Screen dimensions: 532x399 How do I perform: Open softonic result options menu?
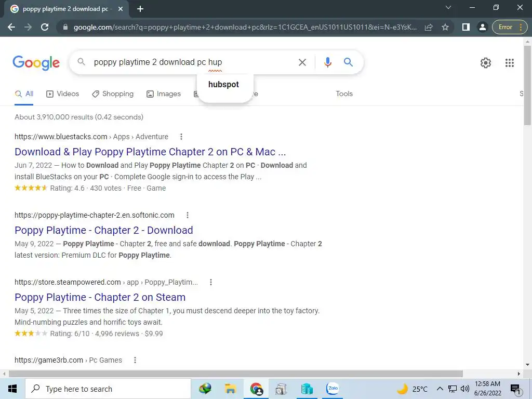187,215
